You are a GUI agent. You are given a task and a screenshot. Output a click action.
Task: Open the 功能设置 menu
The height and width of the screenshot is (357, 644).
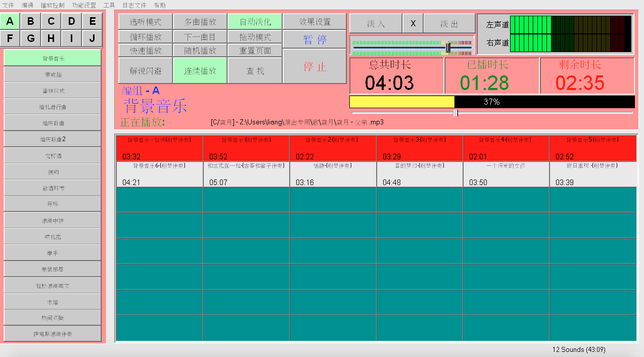84,5
